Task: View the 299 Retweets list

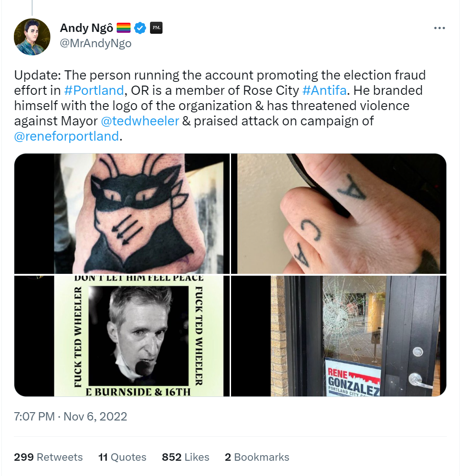Action: (48, 457)
